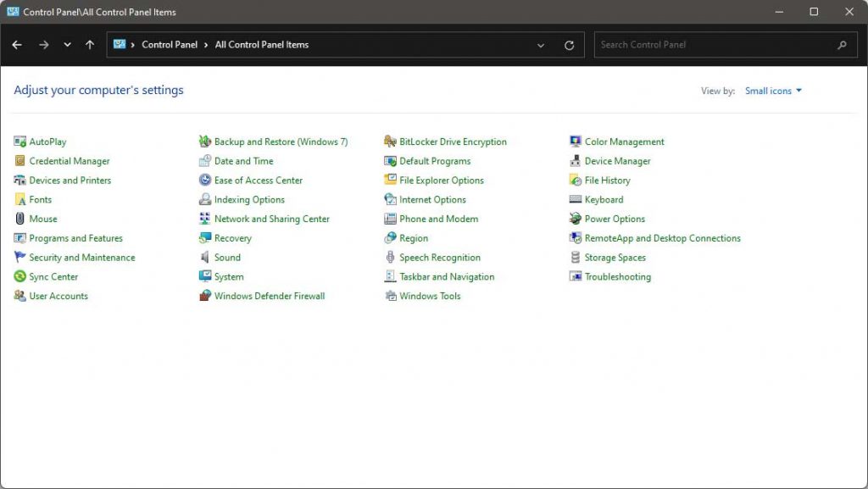Viewport: 868px width, 489px height.
Task: Open the Keyboard icon
Action: coord(576,200)
